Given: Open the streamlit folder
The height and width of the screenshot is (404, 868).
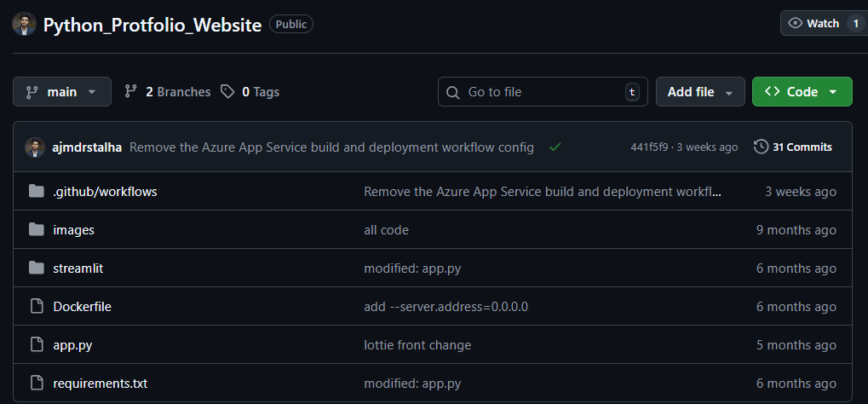Looking at the screenshot, I should (78, 268).
